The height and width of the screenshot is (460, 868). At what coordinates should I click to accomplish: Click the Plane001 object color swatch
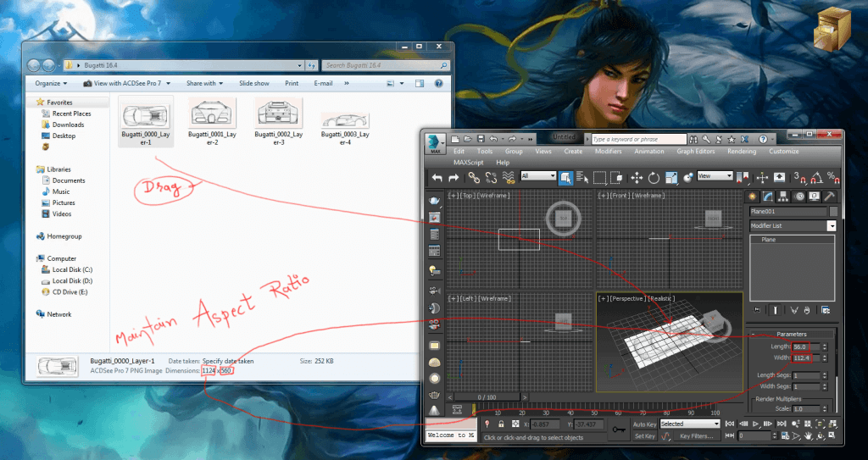tap(833, 212)
